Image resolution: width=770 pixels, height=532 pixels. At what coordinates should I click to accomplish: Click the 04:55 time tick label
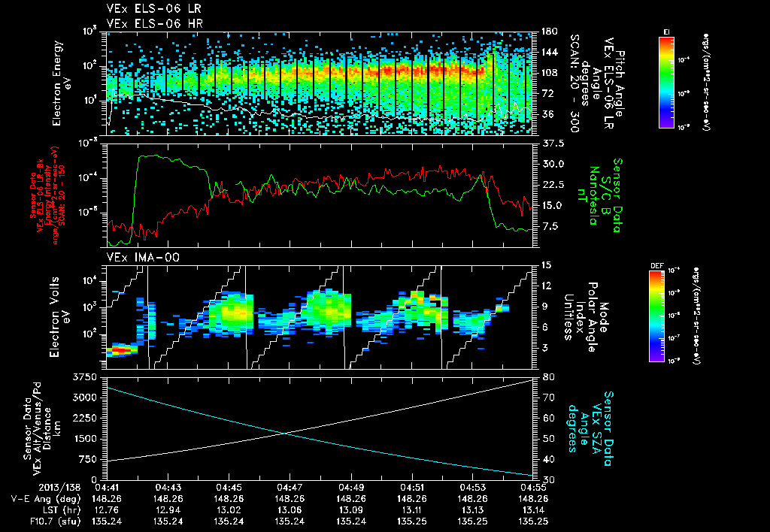pyautogui.click(x=534, y=488)
